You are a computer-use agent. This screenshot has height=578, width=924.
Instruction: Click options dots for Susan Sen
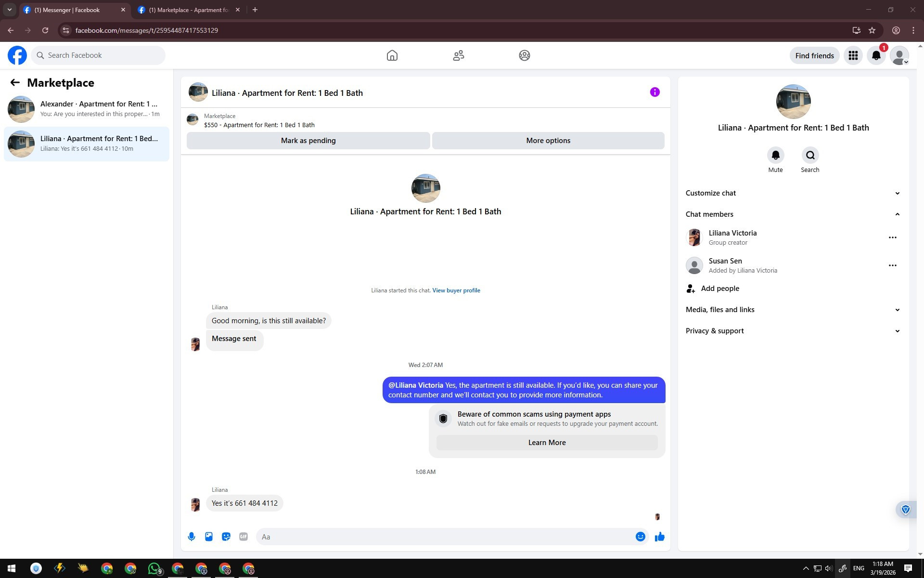(x=892, y=265)
